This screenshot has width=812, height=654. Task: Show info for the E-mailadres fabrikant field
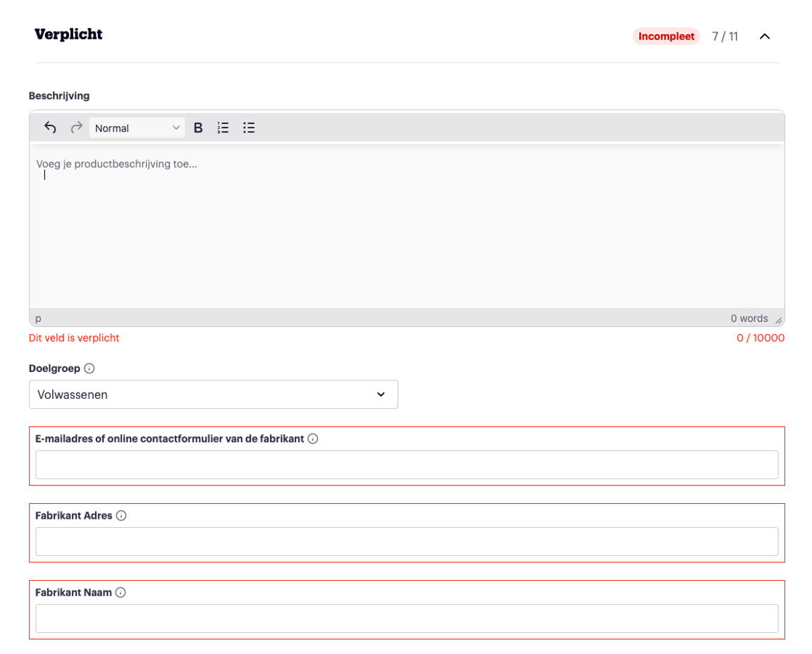[313, 438]
